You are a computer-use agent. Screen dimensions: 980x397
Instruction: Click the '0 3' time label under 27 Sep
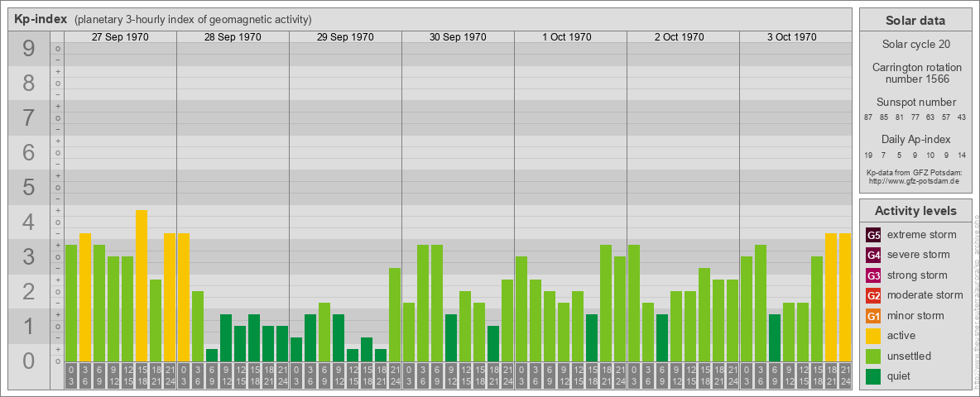[71, 375]
